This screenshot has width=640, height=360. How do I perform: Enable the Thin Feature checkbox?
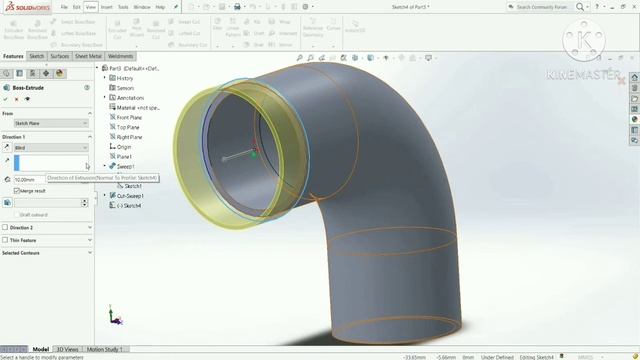5,240
